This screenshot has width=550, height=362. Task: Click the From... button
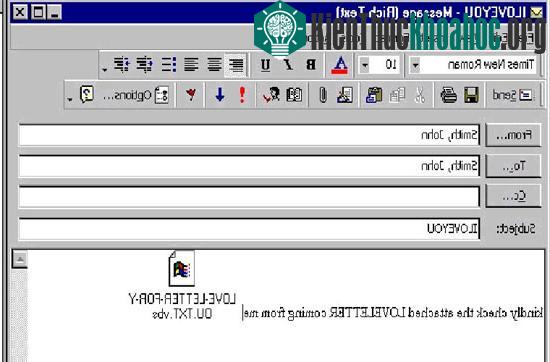[513, 135]
